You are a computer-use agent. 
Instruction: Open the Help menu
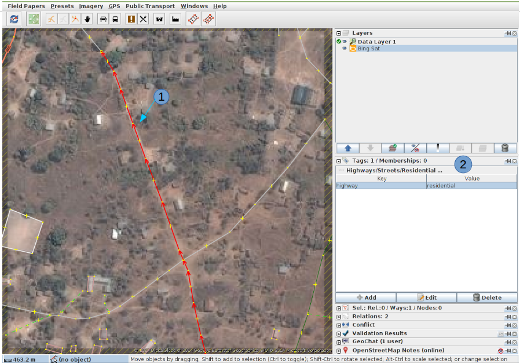tap(220, 6)
